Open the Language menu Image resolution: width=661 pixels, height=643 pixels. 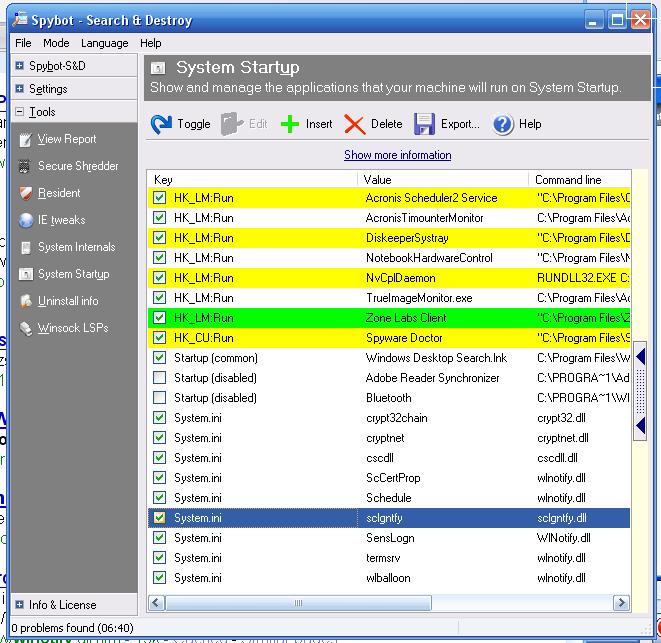tap(105, 43)
